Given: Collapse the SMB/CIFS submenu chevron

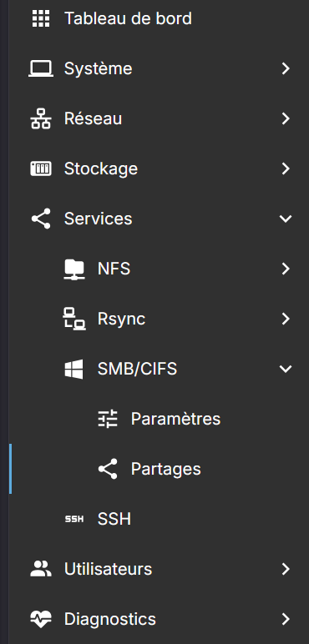Looking at the screenshot, I should click(286, 370).
